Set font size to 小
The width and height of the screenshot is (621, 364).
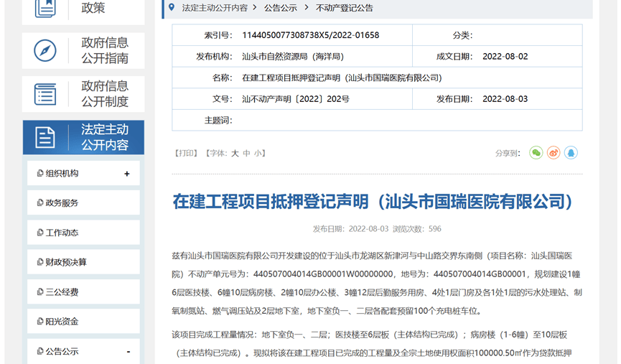tap(258, 154)
